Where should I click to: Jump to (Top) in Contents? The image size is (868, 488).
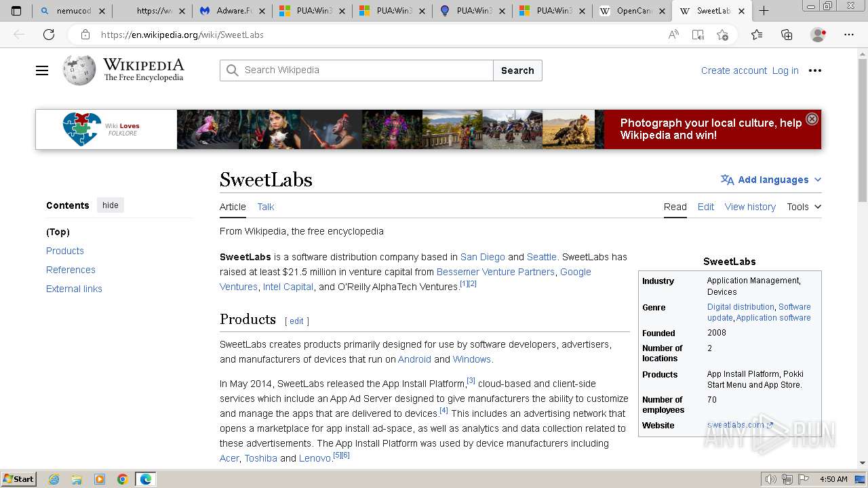click(x=58, y=232)
